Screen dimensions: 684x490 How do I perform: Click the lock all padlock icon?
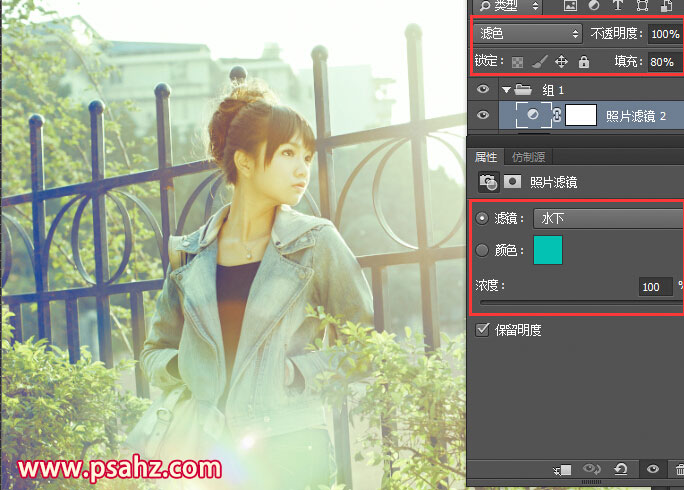coord(583,62)
